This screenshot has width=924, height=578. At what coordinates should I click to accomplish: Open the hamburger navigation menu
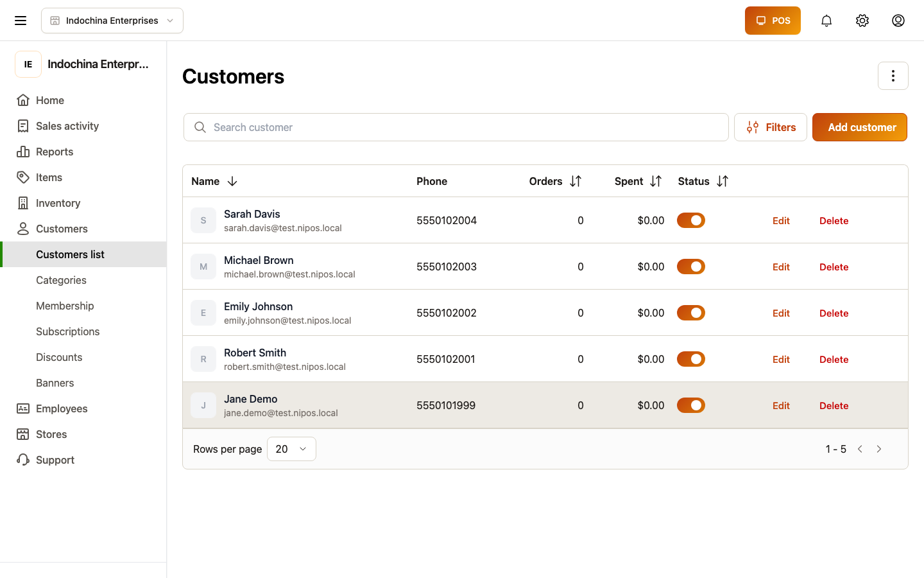click(21, 21)
